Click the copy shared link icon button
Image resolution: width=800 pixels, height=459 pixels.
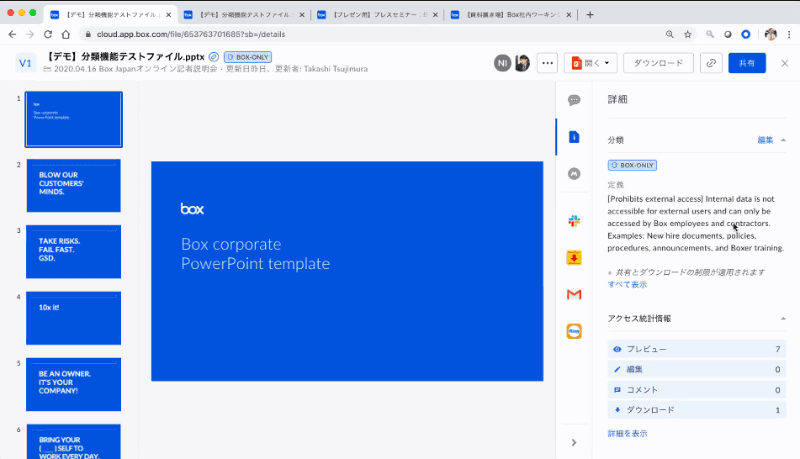point(711,63)
